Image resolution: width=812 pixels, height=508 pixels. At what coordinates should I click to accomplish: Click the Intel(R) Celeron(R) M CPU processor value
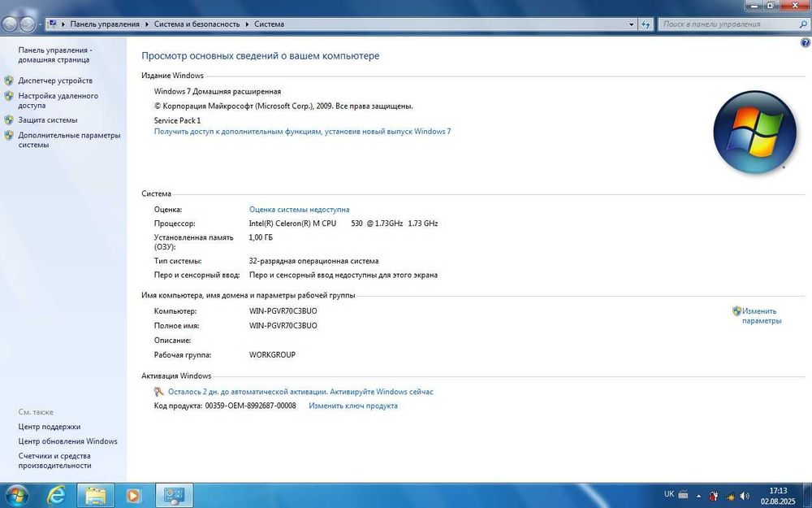point(343,224)
